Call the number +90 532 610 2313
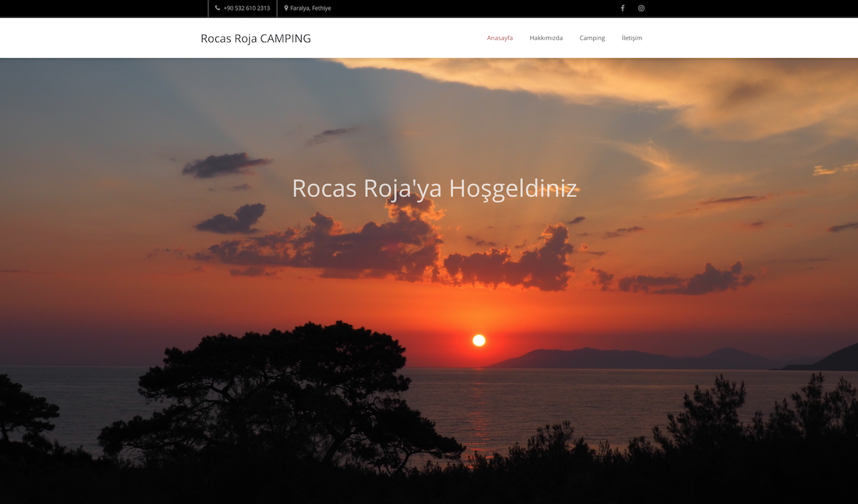Image resolution: width=858 pixels, height=504 pixels. click(x=247, y=8)
